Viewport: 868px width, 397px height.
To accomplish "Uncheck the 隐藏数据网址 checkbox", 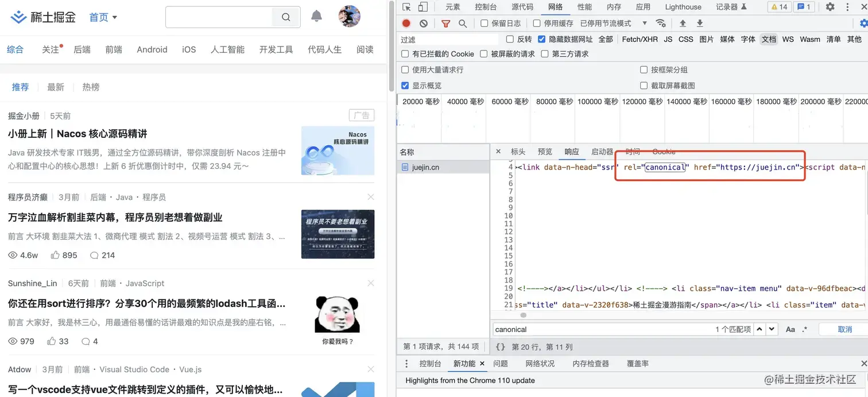I will point(541,39).
